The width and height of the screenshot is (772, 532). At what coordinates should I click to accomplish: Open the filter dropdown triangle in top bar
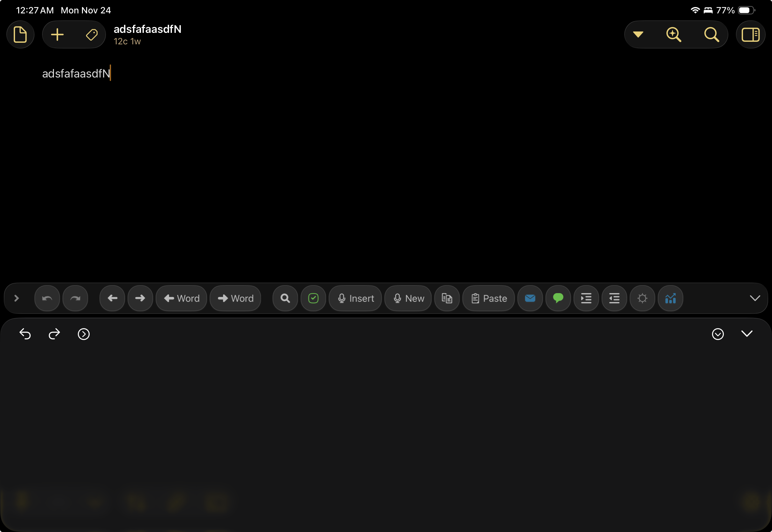point(638,35)
